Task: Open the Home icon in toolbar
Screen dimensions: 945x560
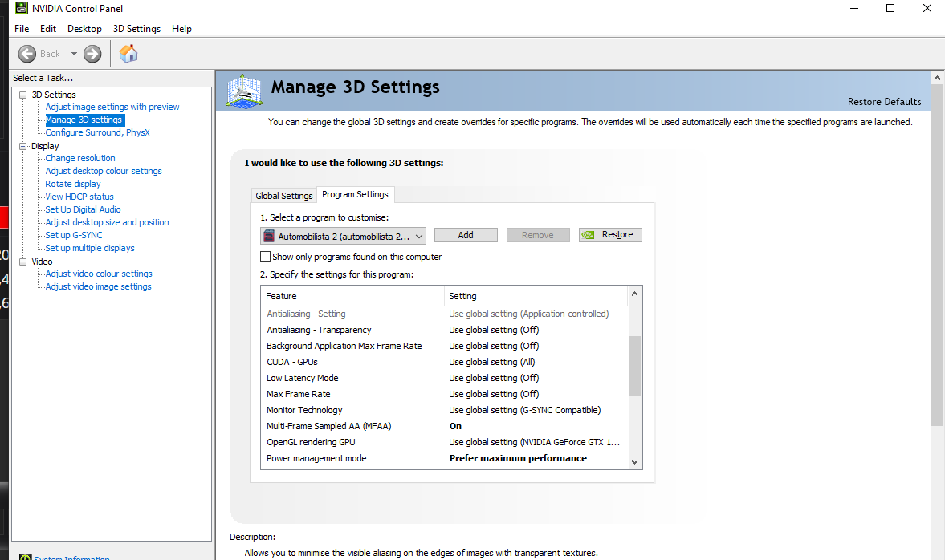Action: pos(128,54)
